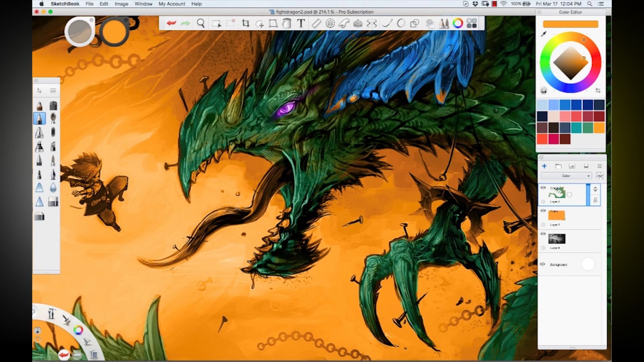Add a new layer with plus icon
Viewport: 644px width, 362px height.
pos(544,166)
